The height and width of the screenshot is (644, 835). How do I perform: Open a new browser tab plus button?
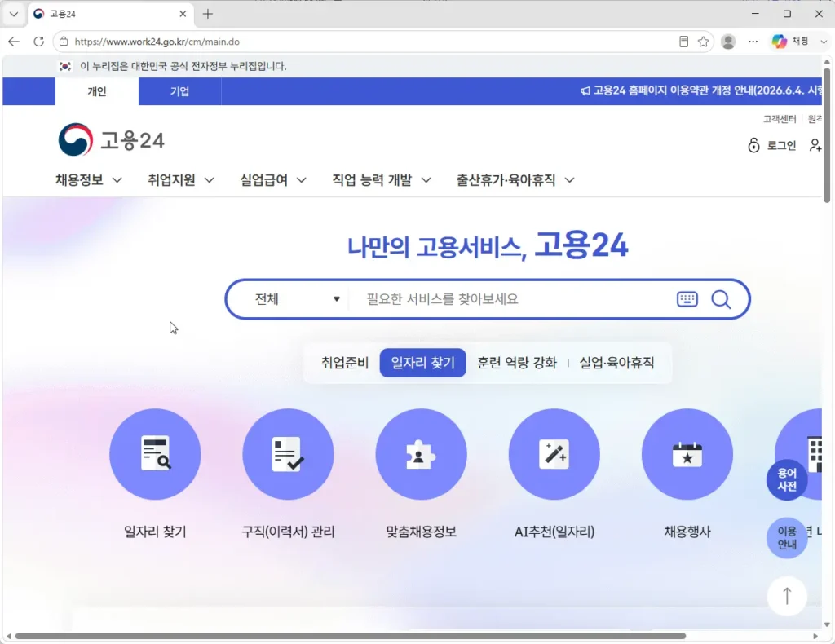pos(208,14)
